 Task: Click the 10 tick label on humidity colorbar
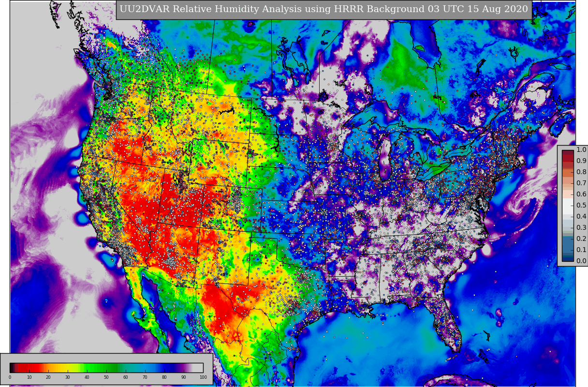pos(29,377)
